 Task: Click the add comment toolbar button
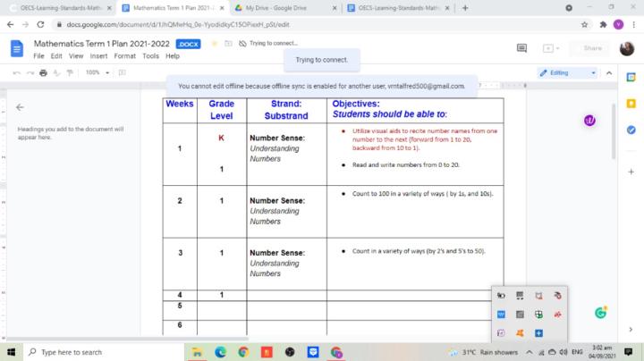[x=122, y=72]
